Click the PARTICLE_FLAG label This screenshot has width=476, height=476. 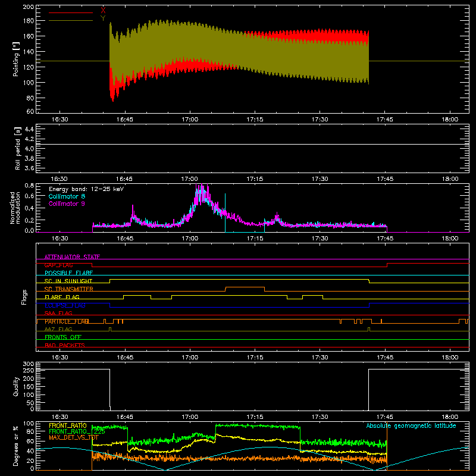tap(67, 321)
